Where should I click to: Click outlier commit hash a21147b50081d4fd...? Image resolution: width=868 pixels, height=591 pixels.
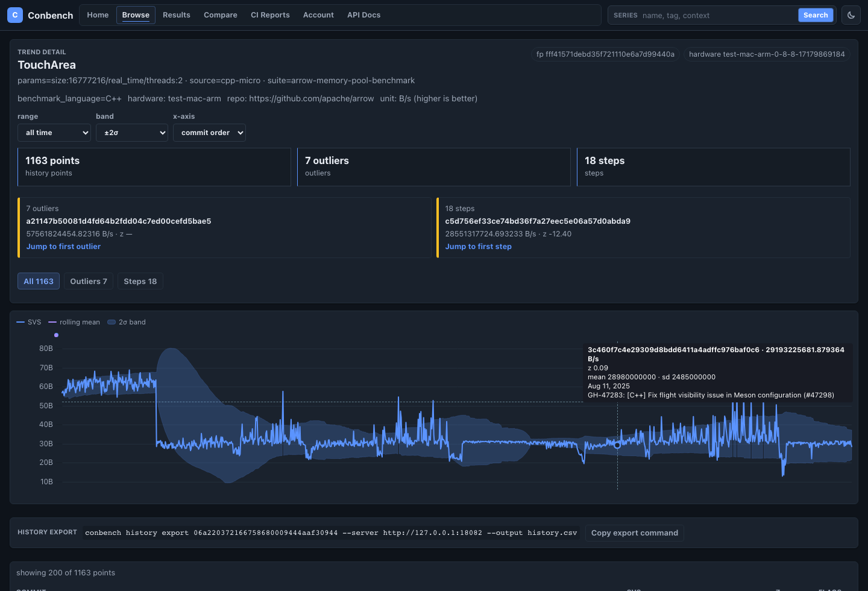119,221
